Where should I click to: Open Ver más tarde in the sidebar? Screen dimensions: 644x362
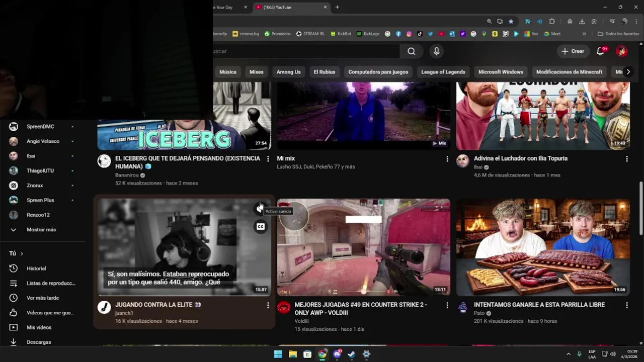(x=43, y=298)
